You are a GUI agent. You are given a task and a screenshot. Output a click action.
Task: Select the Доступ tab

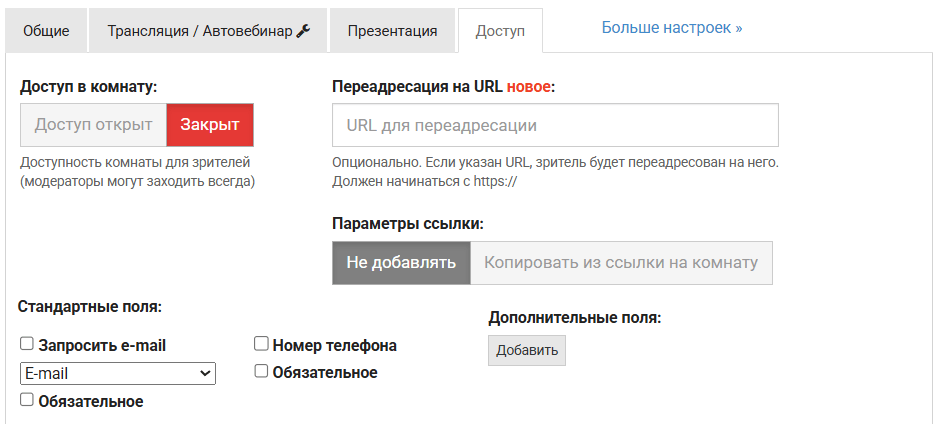coord(500,30)
